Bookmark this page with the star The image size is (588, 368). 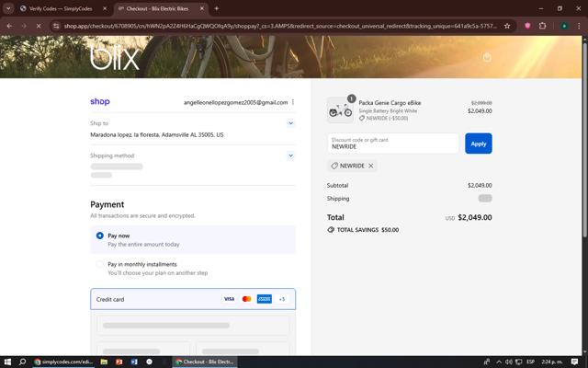coord(507,26)
